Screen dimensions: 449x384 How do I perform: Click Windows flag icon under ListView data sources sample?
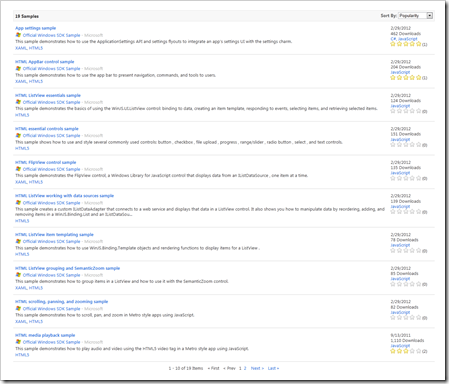(18, 203)
